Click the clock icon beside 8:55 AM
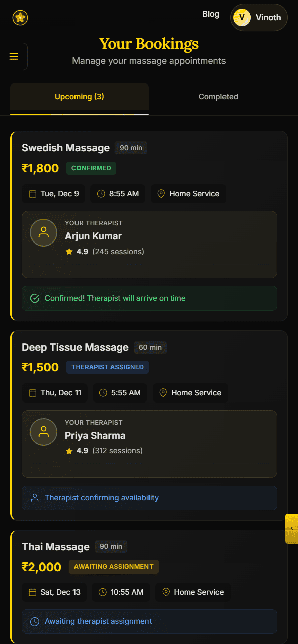The width and height of the screenshot is (298, 644). (100, 194)
